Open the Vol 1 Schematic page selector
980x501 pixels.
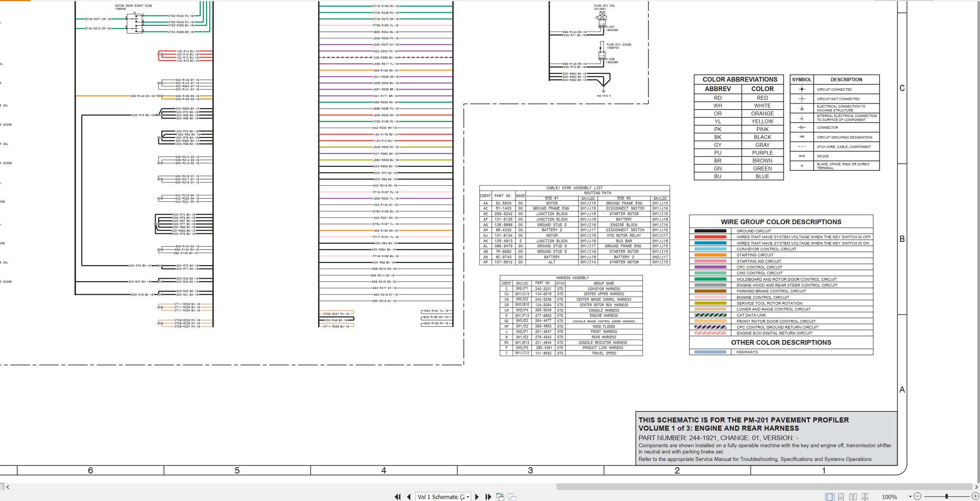(443, 497)
